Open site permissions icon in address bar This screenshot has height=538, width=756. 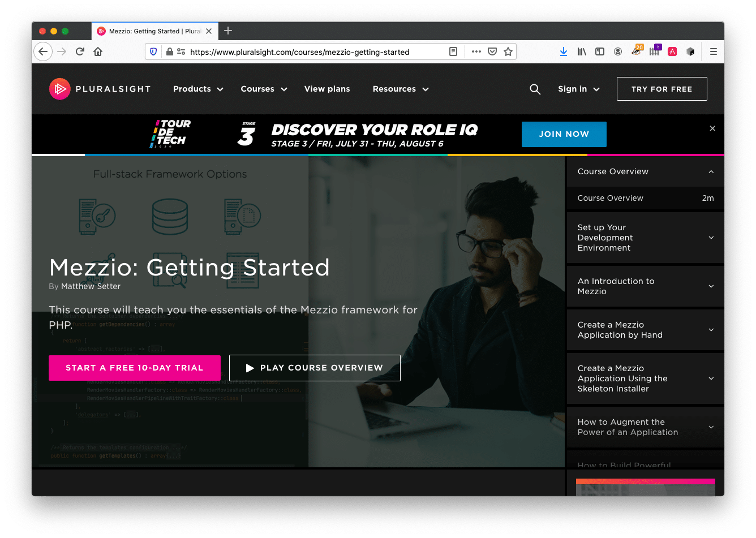click(181, 51)
